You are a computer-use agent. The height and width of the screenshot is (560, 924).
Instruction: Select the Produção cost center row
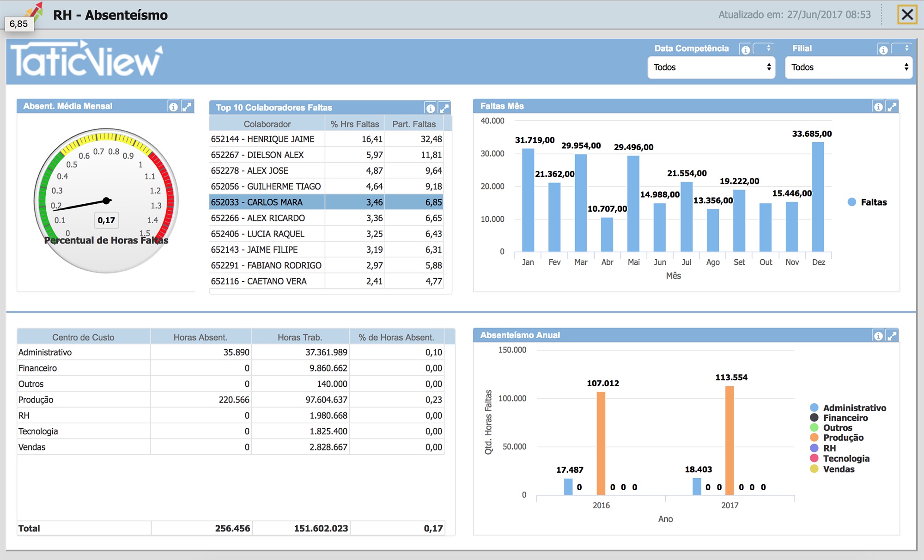point(231,400)
